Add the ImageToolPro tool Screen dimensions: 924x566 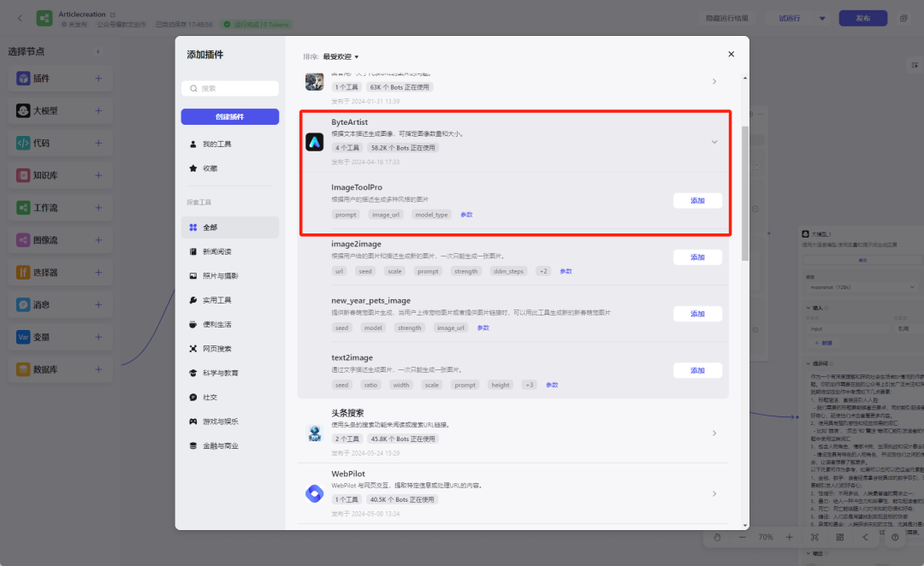coord(698,201)
